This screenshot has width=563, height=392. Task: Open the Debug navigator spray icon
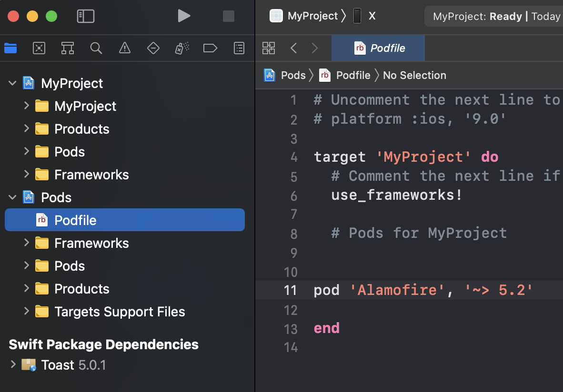tap(182, 48)
